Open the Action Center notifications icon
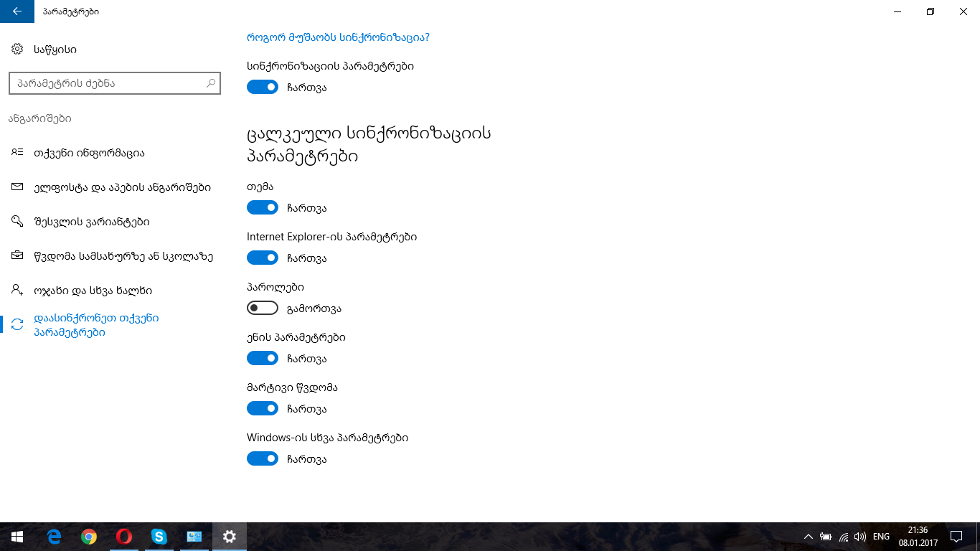The width and height of the screenshot is (980, 551). pos(956,537)
